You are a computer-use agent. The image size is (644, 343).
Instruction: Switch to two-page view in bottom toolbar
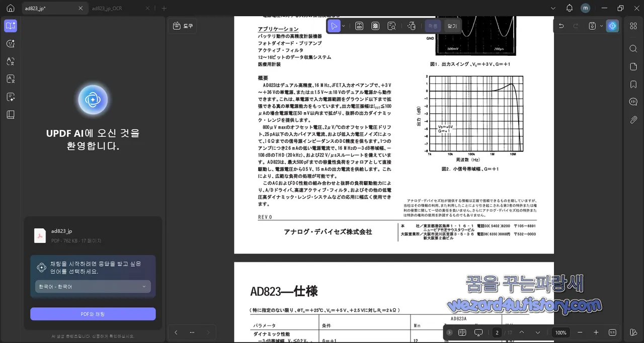[462, 332]
